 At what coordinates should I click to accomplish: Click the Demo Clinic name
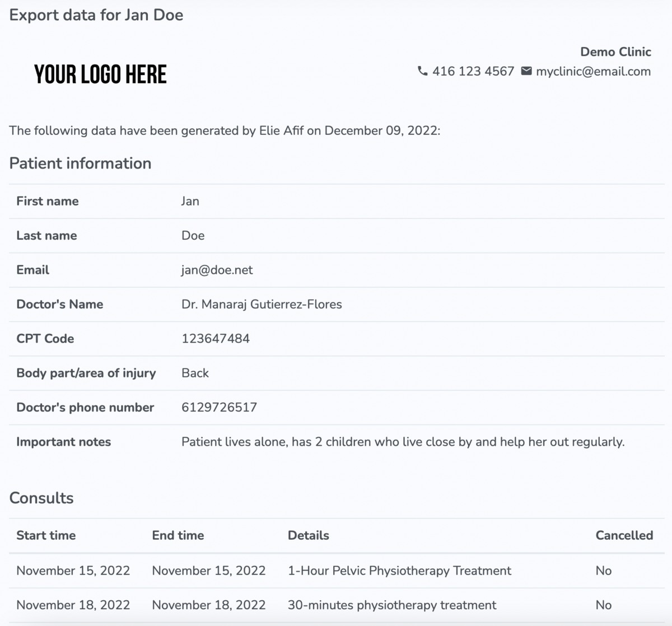[615, 52]
